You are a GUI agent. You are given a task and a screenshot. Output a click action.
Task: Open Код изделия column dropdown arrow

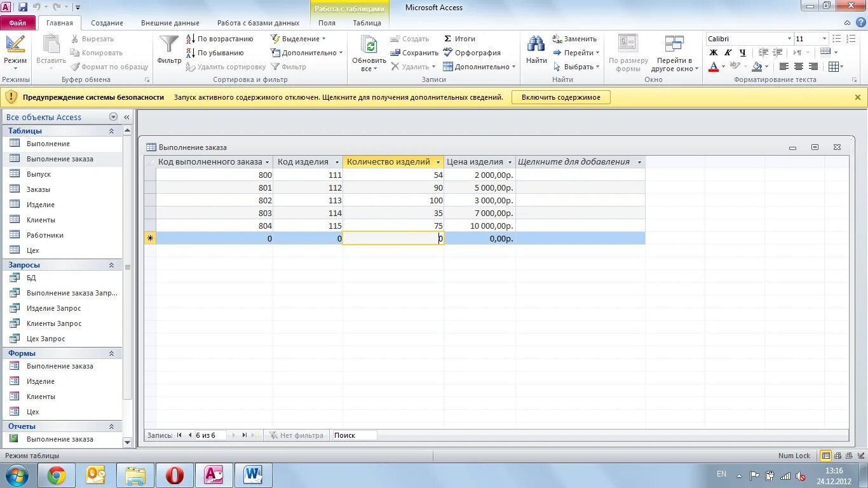click(337, 162)
